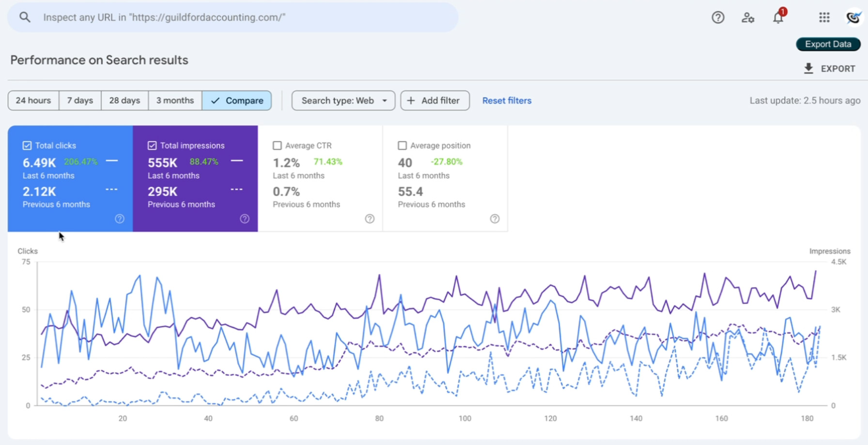Uncheck the Total clicks checkbox
The image size is (868, 445).
pos(27,145)
